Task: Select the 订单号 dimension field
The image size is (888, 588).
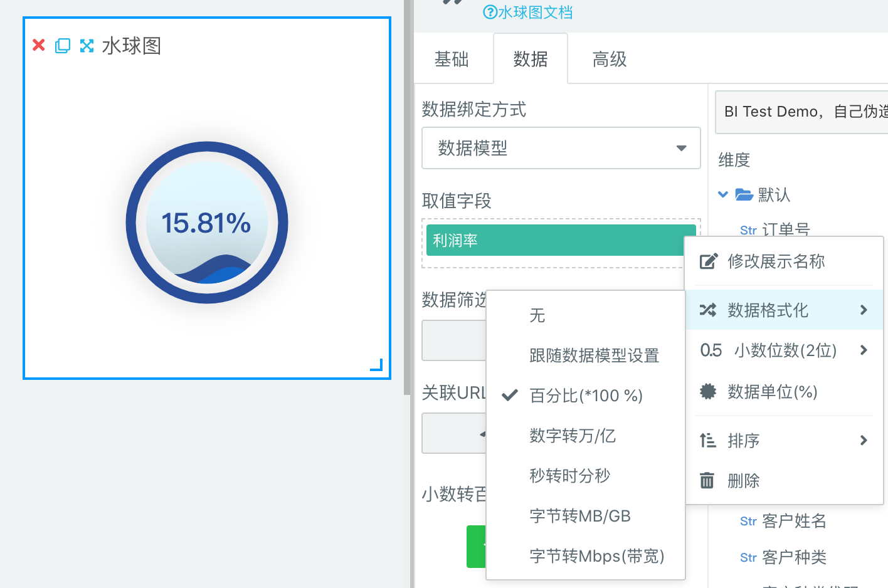Action: pos(786,229)
